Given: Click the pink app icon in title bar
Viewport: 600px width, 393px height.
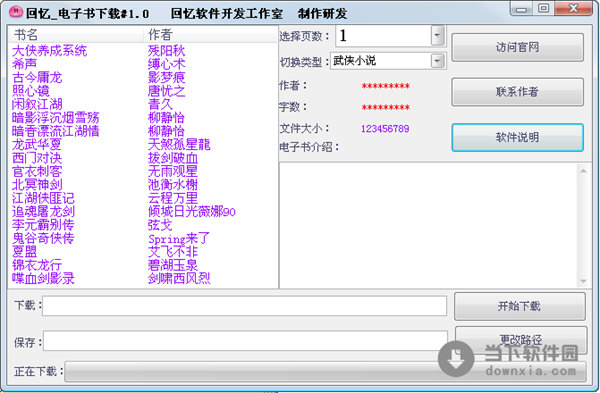Looking at the screenshot, I should (16, 13).
